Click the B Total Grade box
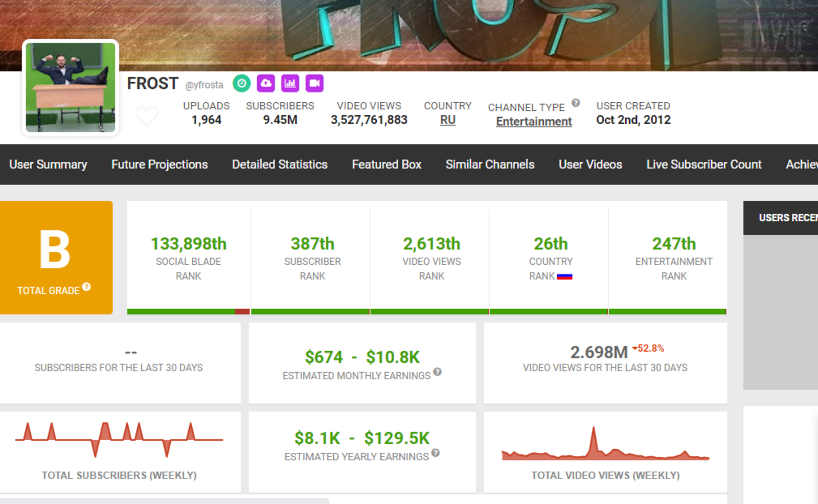Image resolution: width=818 pixels, height=504 pixels. 56,258
